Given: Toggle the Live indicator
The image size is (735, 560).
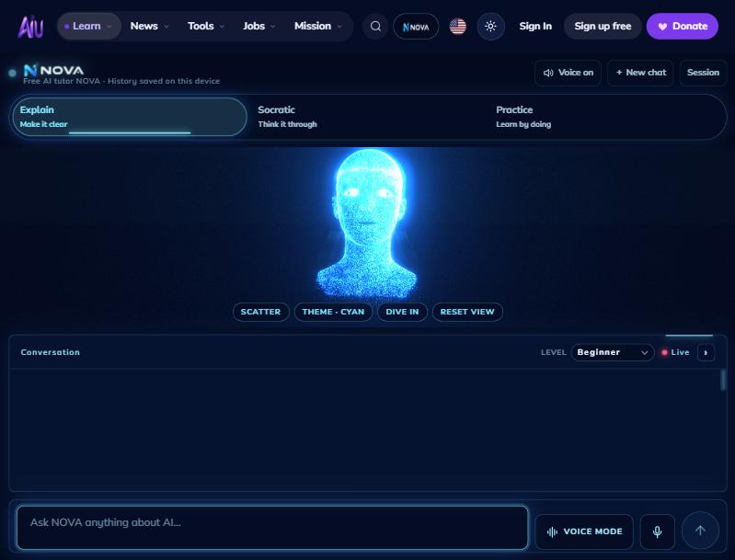Looking at the screenshot, I should click(x=675, y=352).
